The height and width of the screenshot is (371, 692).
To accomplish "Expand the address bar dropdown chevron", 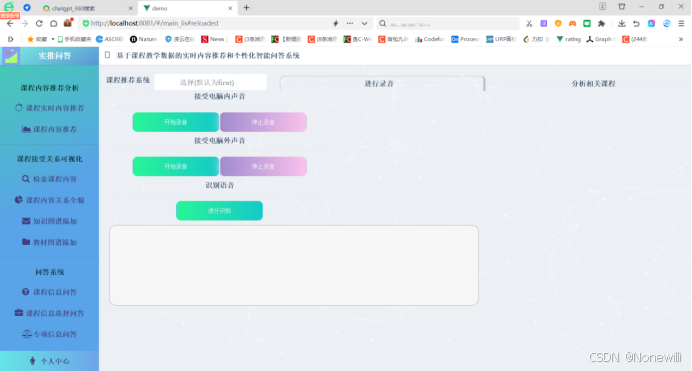I will click(x=365, y=23).
